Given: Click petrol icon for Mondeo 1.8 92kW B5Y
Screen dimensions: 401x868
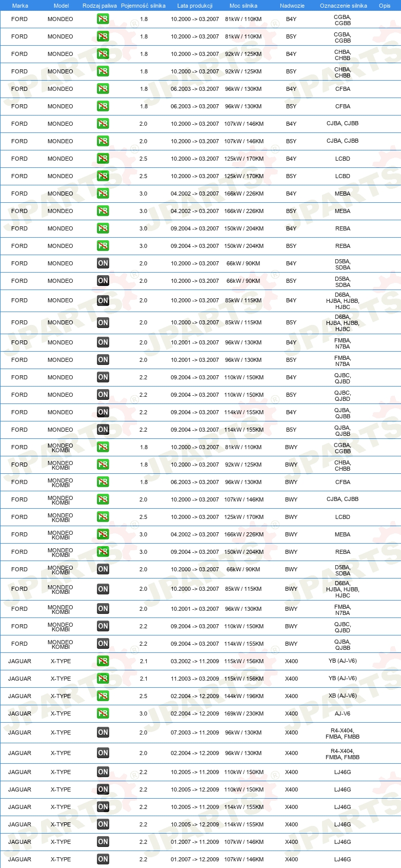Looking at the screenshot, I should tap(103, 71).
